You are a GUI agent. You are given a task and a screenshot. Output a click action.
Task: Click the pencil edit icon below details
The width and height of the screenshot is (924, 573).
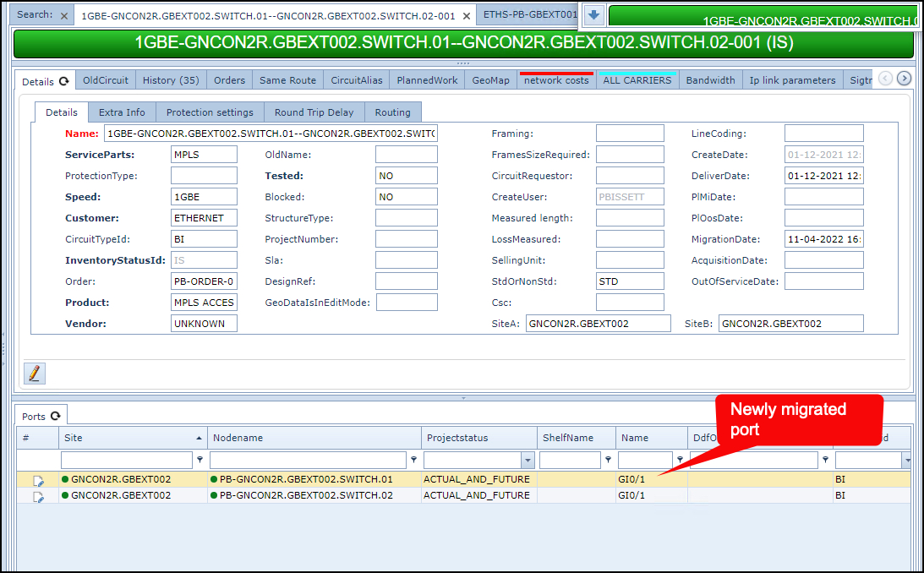[35, 374]
